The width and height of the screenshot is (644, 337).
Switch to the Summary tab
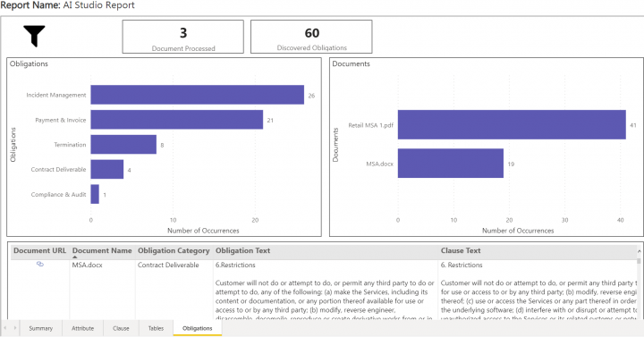[x=40, y=328]
